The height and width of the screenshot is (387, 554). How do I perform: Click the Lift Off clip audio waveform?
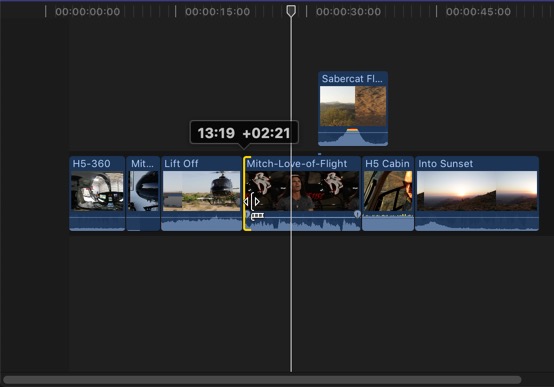[x=201, y=223]
